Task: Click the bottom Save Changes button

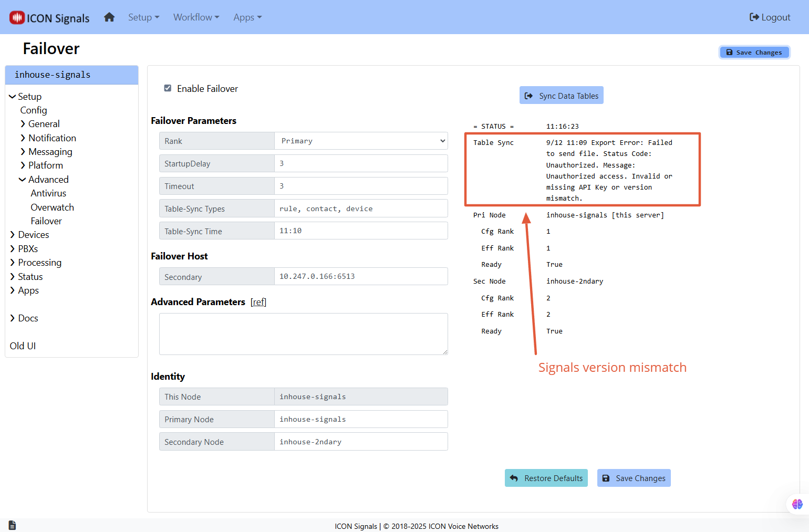Action: [634, 478]
